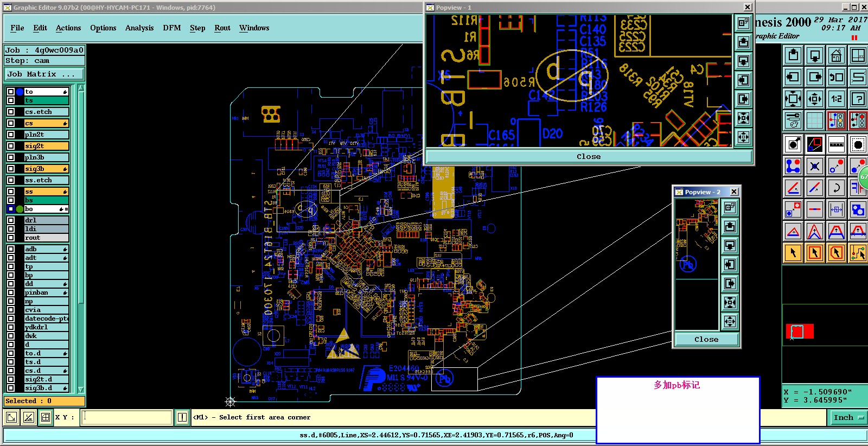868x446 pixels.
Task: Pan right in Popview - 1
Action: tap(743, 99)
